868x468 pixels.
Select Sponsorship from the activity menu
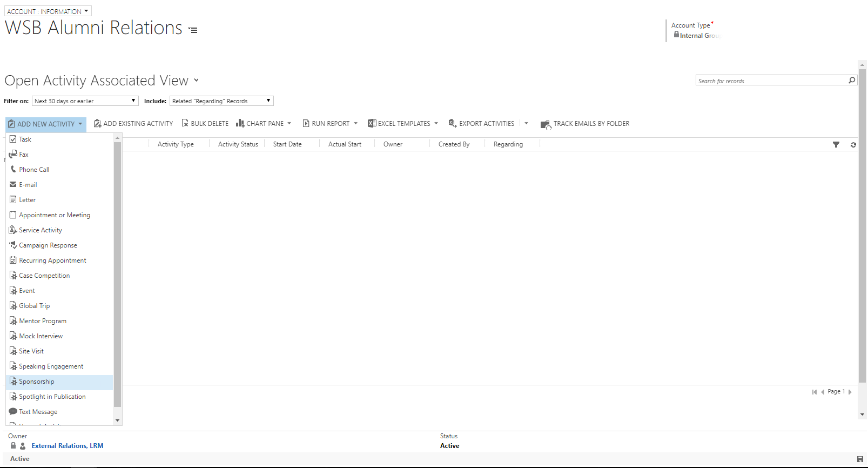[37, 382]
